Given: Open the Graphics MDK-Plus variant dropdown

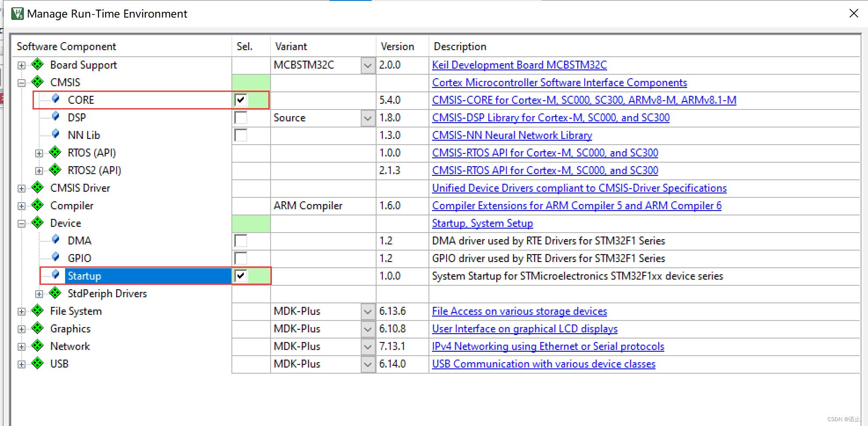Looking at the screenshot, I should pyautogui.click(x=368, y=329).
